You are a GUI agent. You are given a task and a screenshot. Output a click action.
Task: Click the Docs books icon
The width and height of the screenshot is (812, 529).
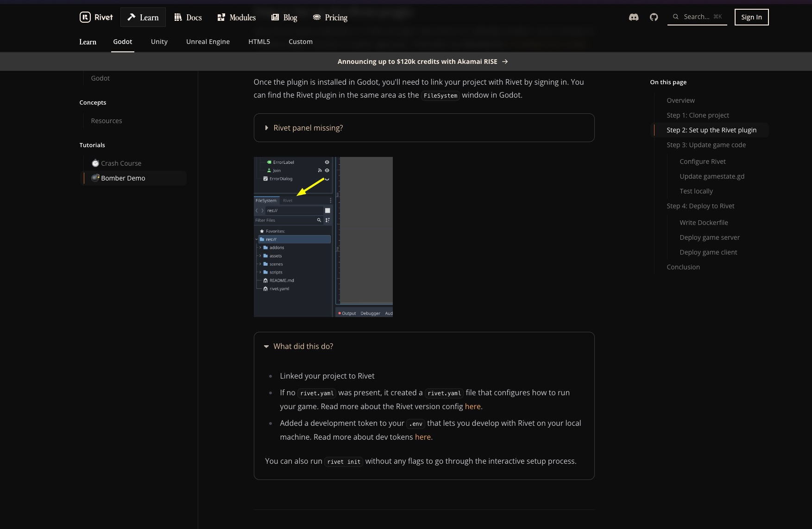178,17
